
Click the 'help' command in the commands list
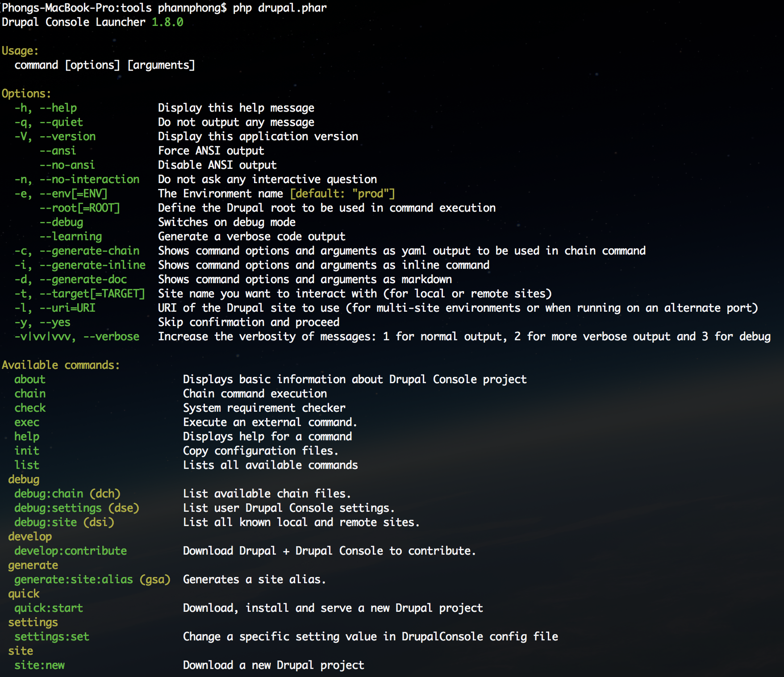click(x=27, y=437)
